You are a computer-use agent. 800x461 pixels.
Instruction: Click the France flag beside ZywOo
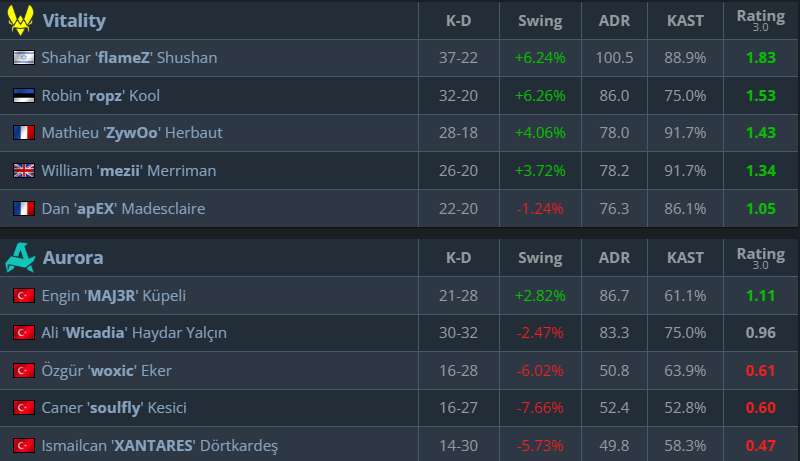coord(23,133)
